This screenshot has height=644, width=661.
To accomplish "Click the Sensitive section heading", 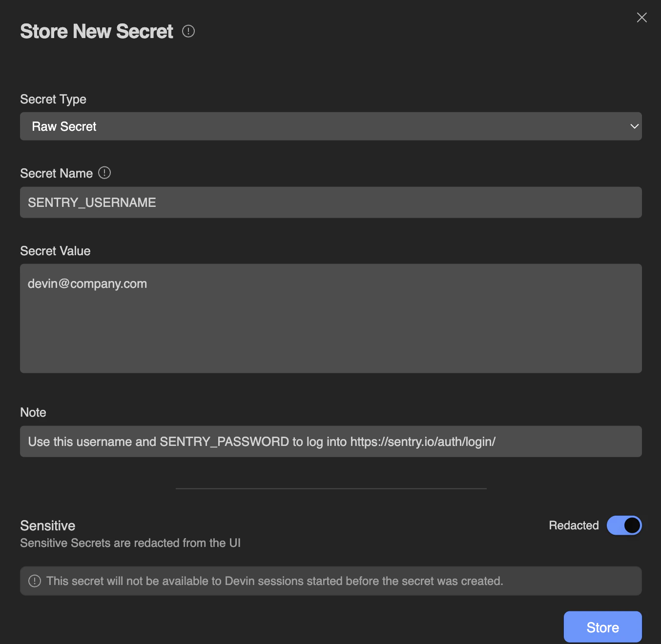I will [47, 525].
